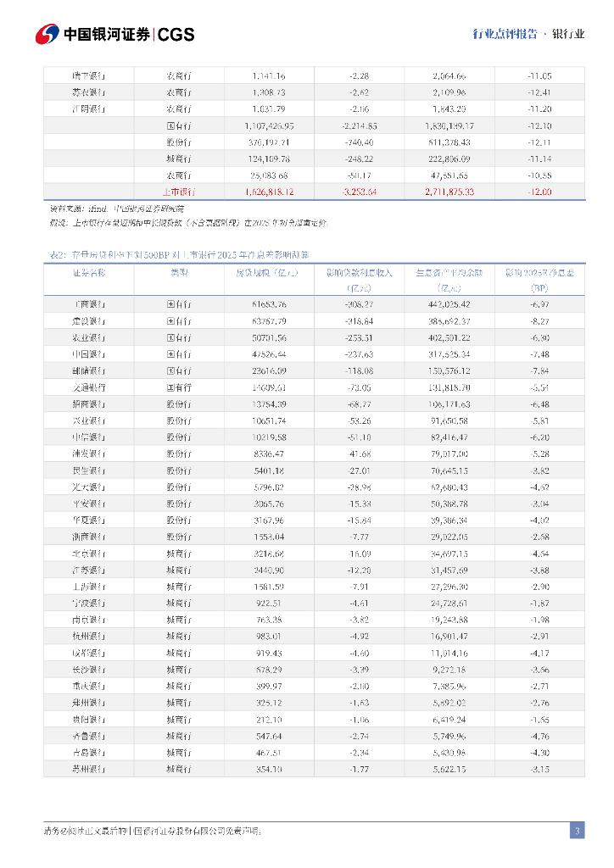Screen dimensions: 614x868
Task: Click the '402,501.22' cell
Action: [x=449, y=337]
